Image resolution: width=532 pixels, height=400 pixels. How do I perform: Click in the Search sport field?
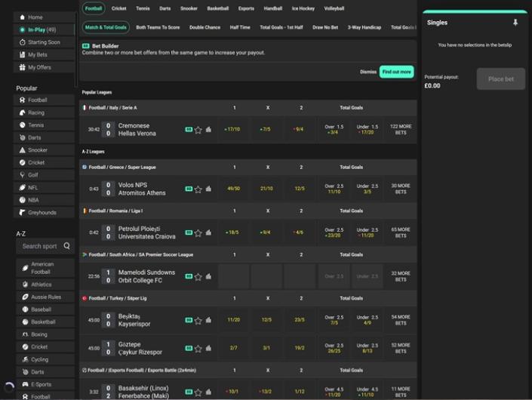pos(39,246)
